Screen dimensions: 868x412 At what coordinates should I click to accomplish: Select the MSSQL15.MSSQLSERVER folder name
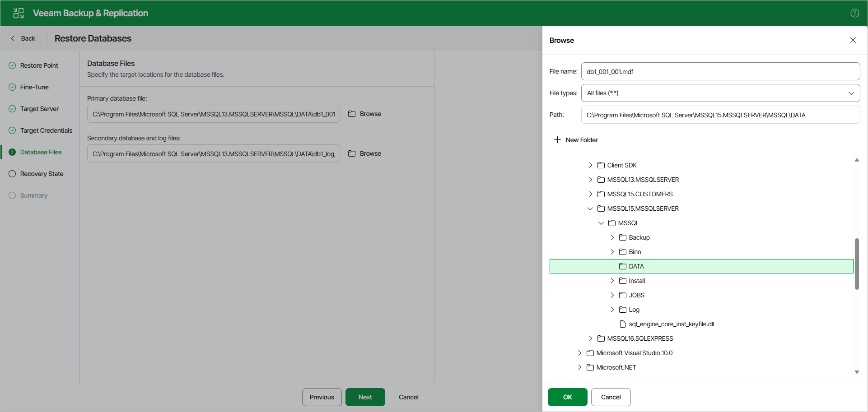click(643, 208)
